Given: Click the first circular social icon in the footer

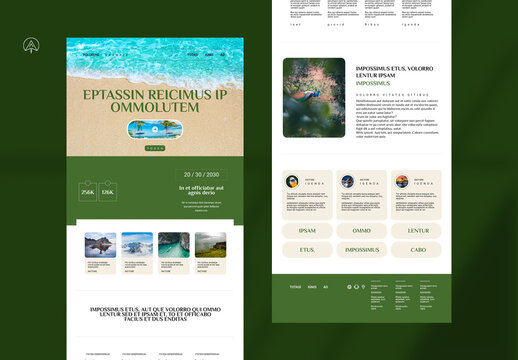Looking at the screenshot, I should point(349,287).
